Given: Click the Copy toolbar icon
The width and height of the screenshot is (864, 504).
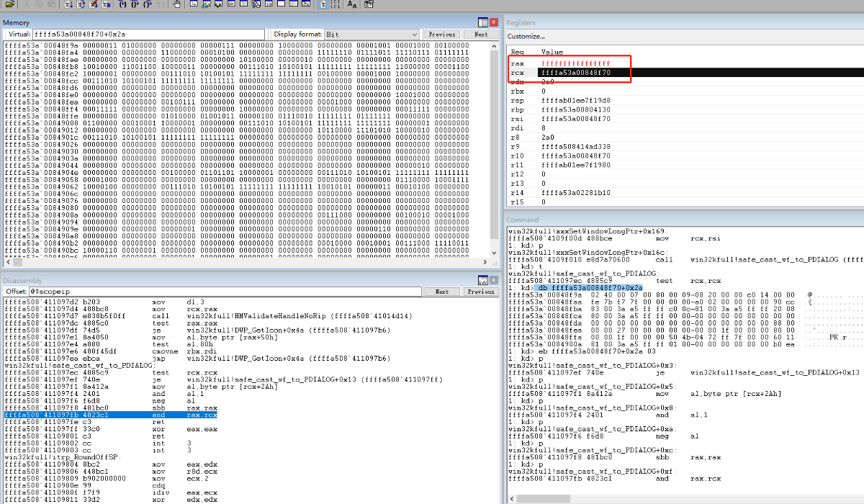Looking at the screenshot, I should (x=39, y=4).
